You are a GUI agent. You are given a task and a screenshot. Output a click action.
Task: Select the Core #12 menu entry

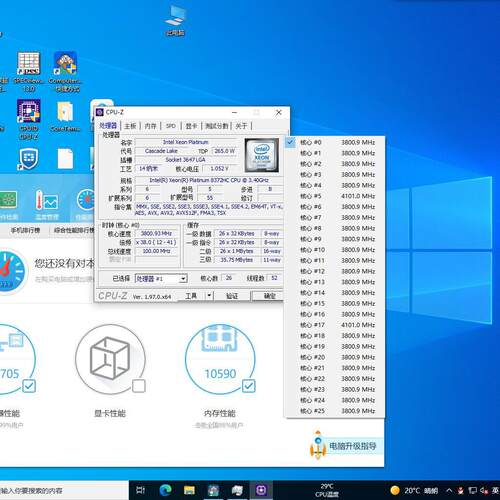335,271
